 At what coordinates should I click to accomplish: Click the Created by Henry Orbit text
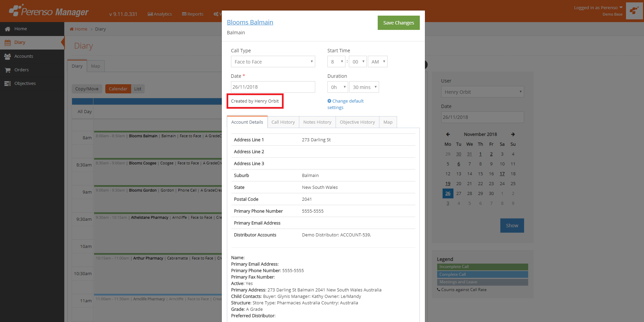pos(255,101)
